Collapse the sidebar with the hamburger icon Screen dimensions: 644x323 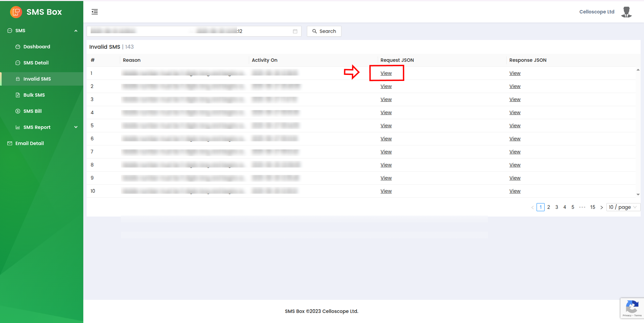tap(95, 12)
